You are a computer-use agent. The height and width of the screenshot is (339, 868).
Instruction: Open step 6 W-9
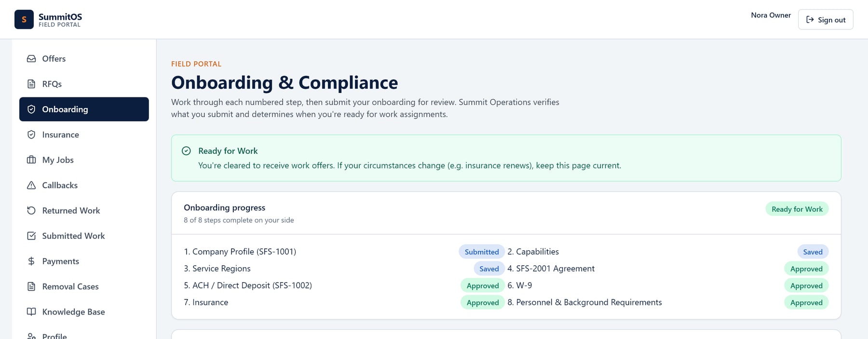pos(520,285)
